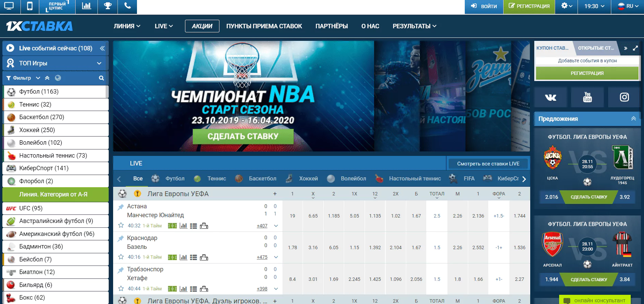
Task: Open the settings gear dropdown
Action: click(567, 6)
